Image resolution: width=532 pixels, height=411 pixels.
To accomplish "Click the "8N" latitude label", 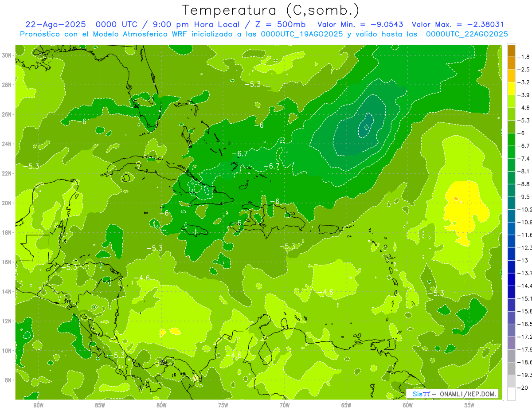I will [8, 380].
